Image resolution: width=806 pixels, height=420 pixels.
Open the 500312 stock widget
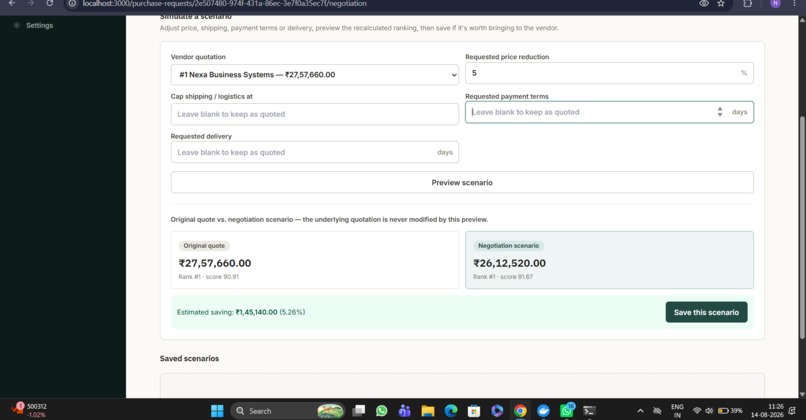coord(29,410)
